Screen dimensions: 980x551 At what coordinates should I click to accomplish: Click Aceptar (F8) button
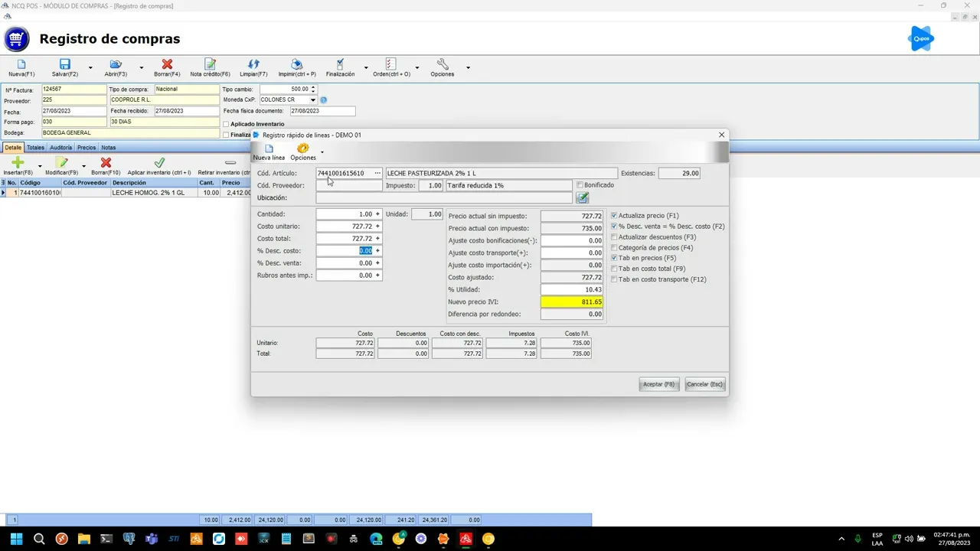tap(659, 384)
